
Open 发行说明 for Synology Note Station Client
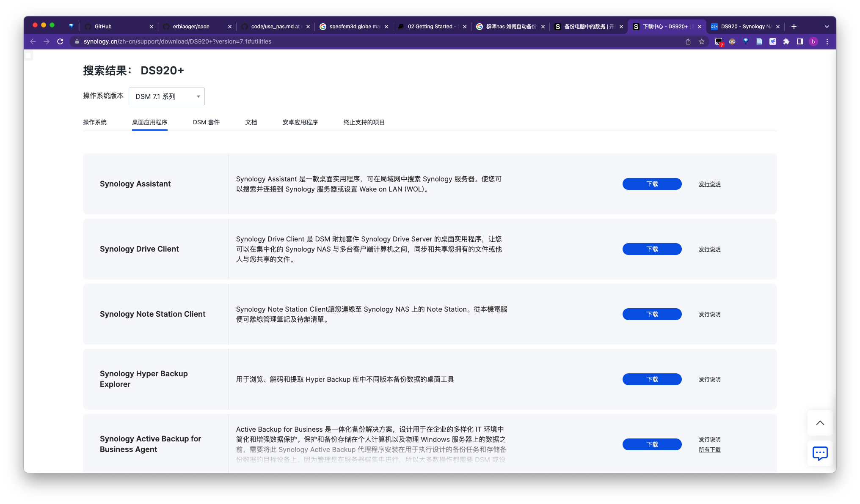pyautogui.click(x=709, y=314)
